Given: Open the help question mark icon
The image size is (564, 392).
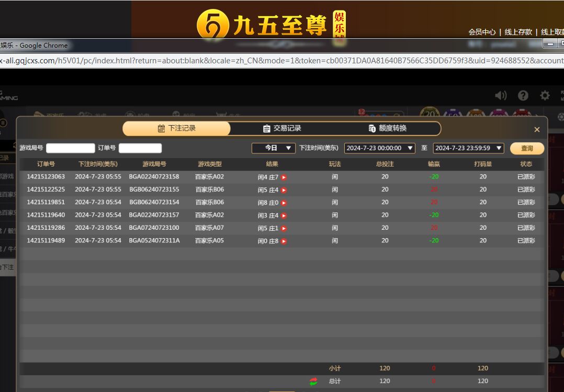Looking at the screenshot, I should [523, 95].
